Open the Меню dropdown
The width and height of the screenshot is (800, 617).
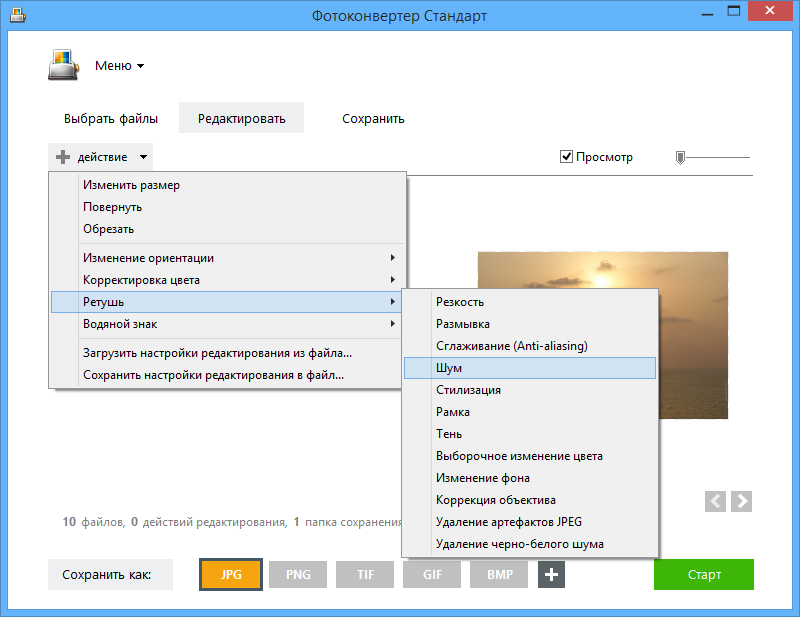pyautogui.click(x=119, y=66)
